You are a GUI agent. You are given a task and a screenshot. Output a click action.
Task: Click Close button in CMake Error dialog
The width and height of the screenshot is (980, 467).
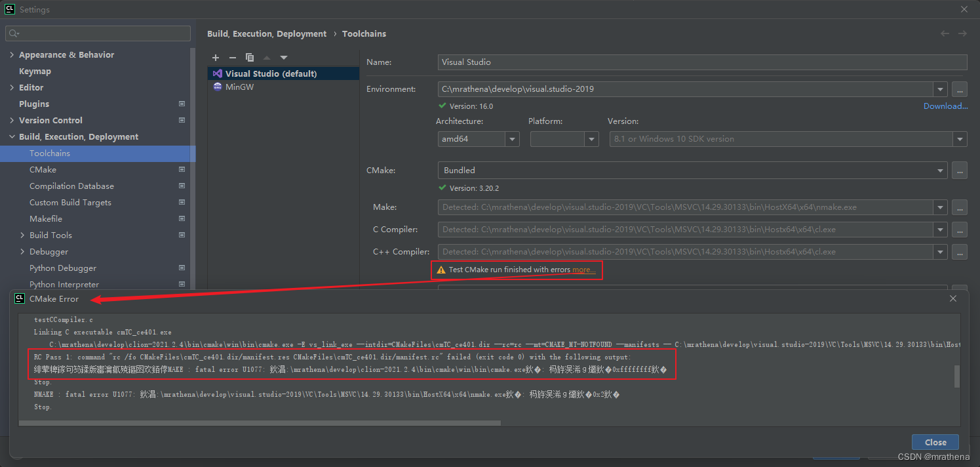(935, 442)
